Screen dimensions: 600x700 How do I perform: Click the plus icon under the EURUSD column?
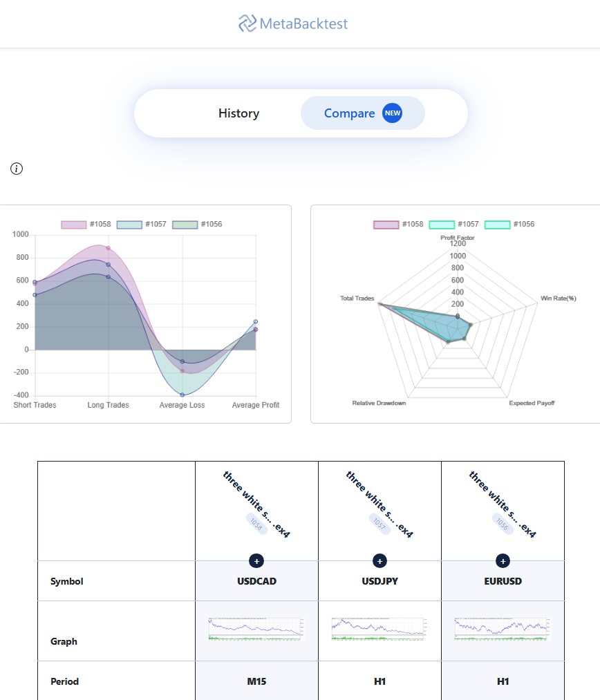click(503, 561)
